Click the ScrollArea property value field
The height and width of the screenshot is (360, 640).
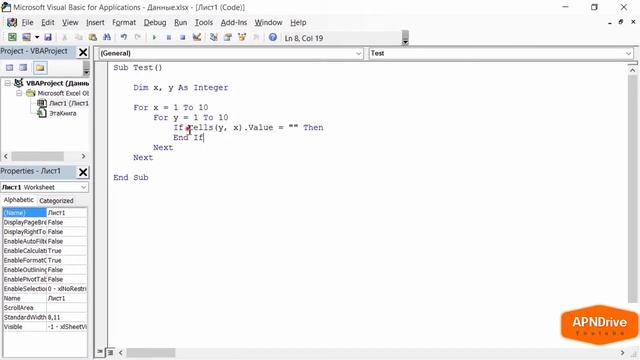(x=67, y=308)
